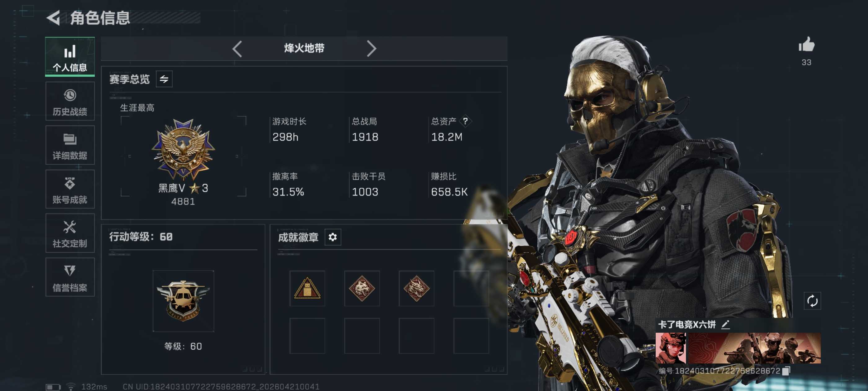Screen dimensions: 868x391
Task: Open achievement badge settings gear
Action: point(333,237)
